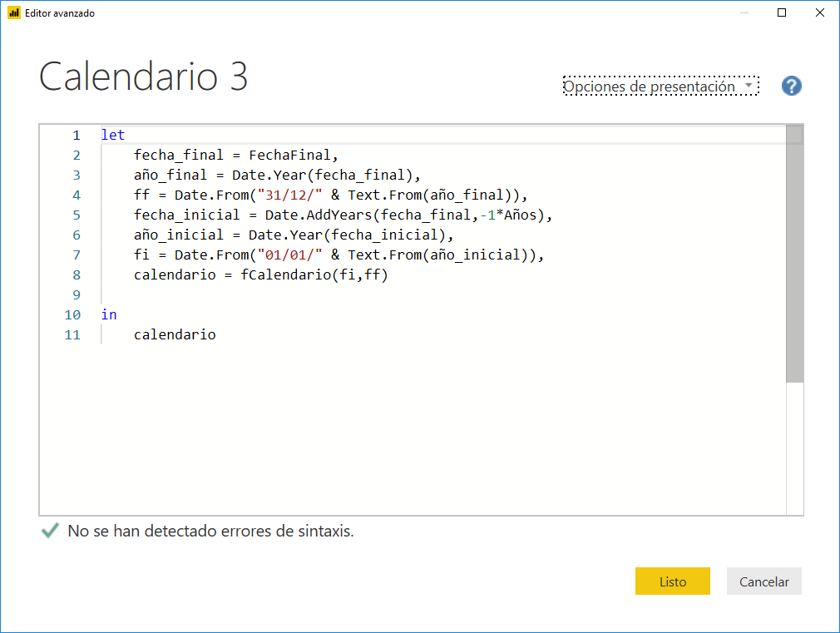
Task: Confirm the query by clicking Listo
Action: pyautogui.click(x=672, y=581)
